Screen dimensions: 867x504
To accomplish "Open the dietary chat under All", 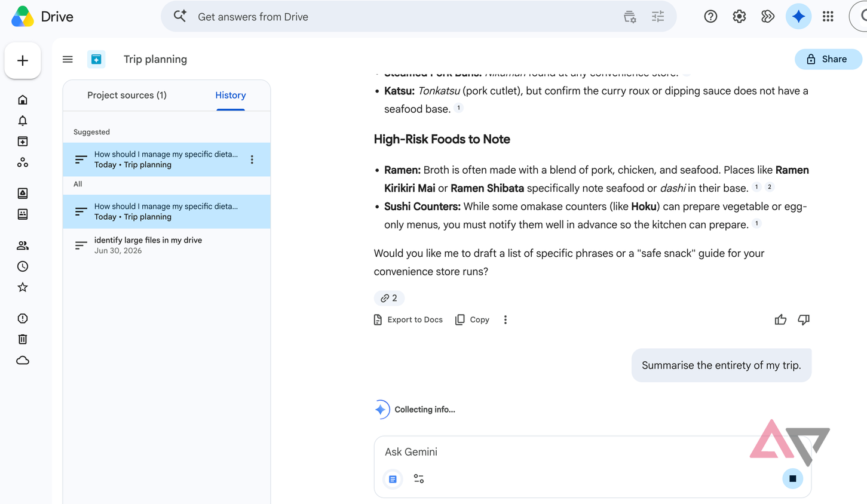I will click(167, 211).
